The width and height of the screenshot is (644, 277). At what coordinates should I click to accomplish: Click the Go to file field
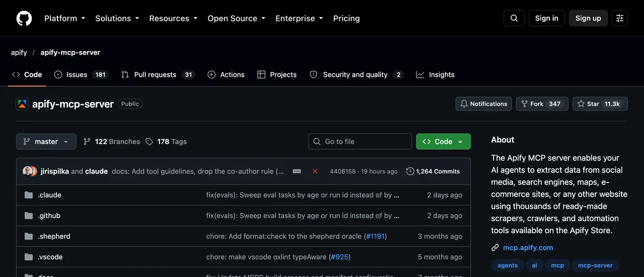pyautogui.click(x=360, y=142)
